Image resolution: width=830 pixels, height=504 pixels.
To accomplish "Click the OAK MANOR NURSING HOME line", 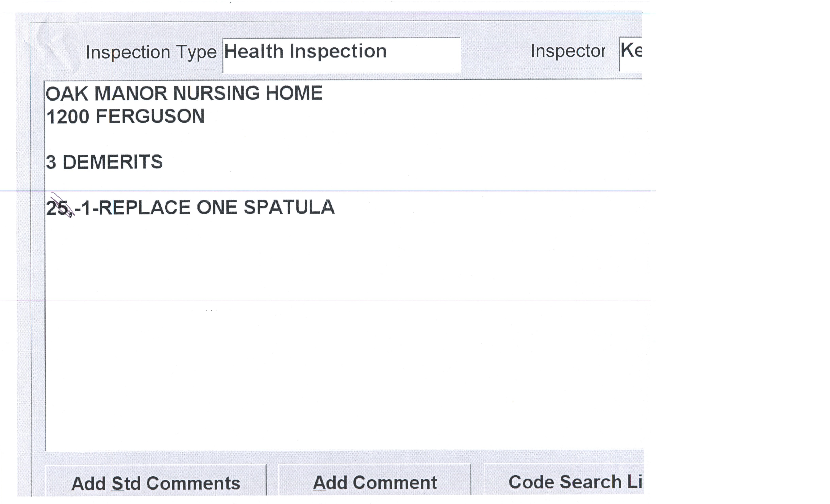I will click(x=184, y=93).
